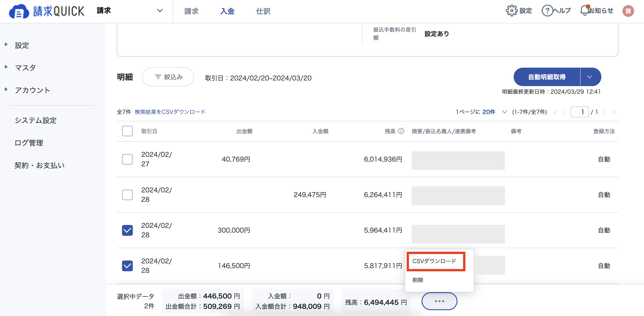Click the 2024/02/27 transaction date cell
644x316 pixels.
tap(156, 159)
